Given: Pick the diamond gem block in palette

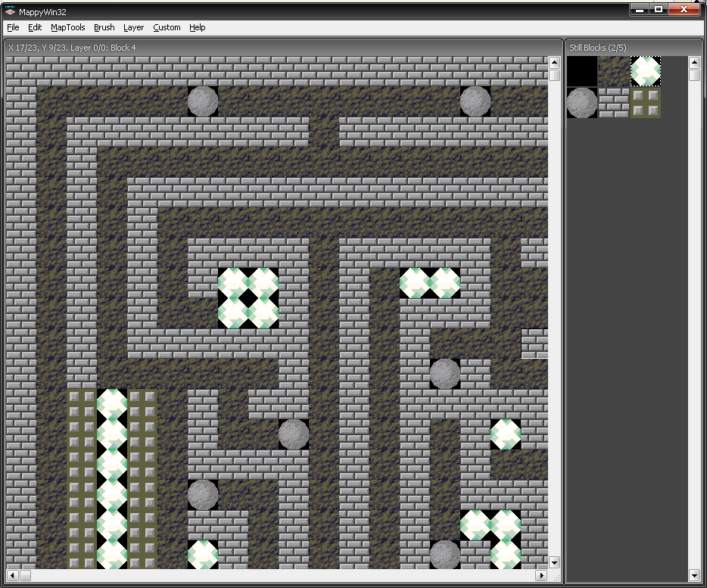Looking at the screenshot, I should click(x=646, y=71).
